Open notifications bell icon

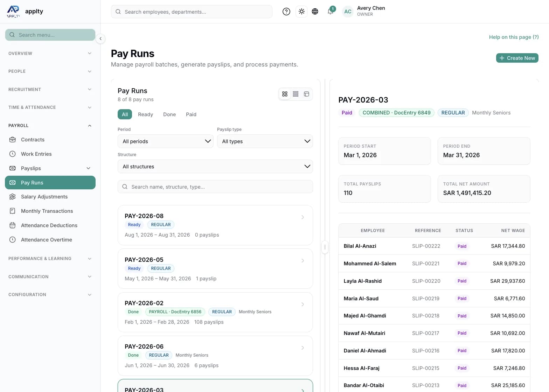pyautogui.click(x=330, y=12)
